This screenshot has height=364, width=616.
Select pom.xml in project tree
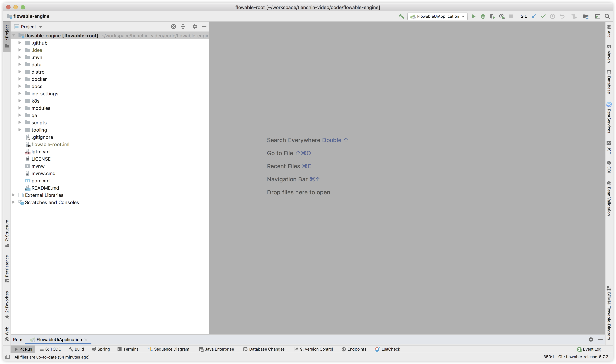[41, 181]
